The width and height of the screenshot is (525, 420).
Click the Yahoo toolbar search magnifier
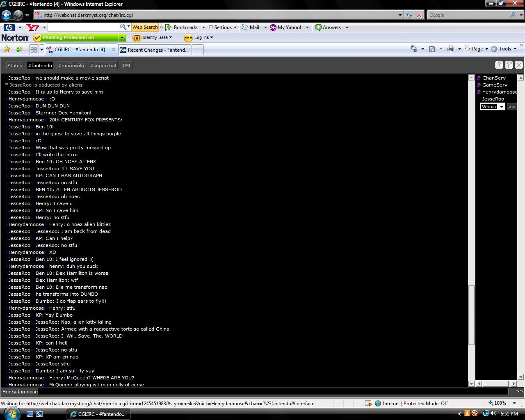coord(123,27)
